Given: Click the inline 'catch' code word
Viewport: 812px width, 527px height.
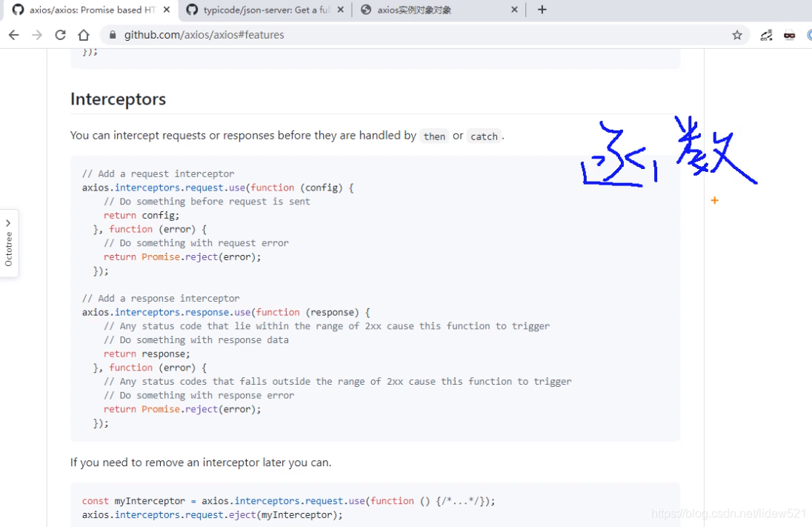Looking at the screenshot, I should pos(484,136).
